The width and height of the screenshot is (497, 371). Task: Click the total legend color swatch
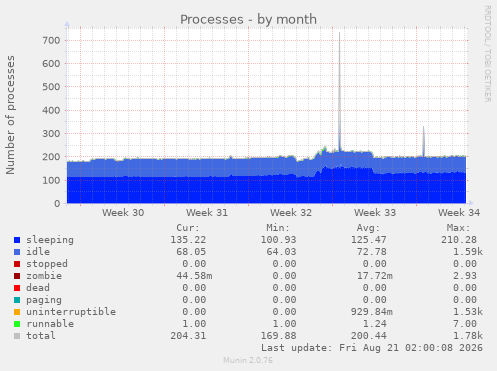[17, 336]
